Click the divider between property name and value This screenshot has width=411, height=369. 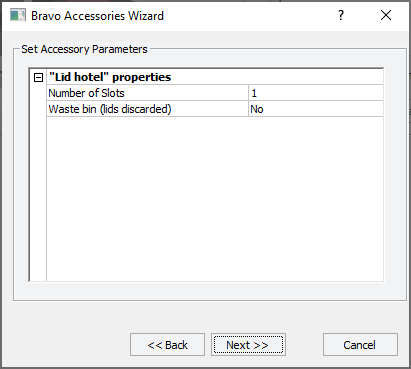point(248,101)
